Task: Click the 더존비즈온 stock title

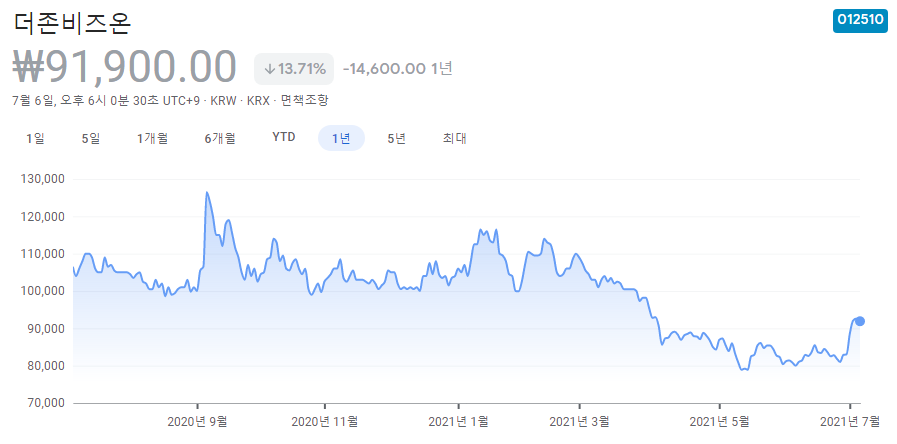Action: coord(72,23)
